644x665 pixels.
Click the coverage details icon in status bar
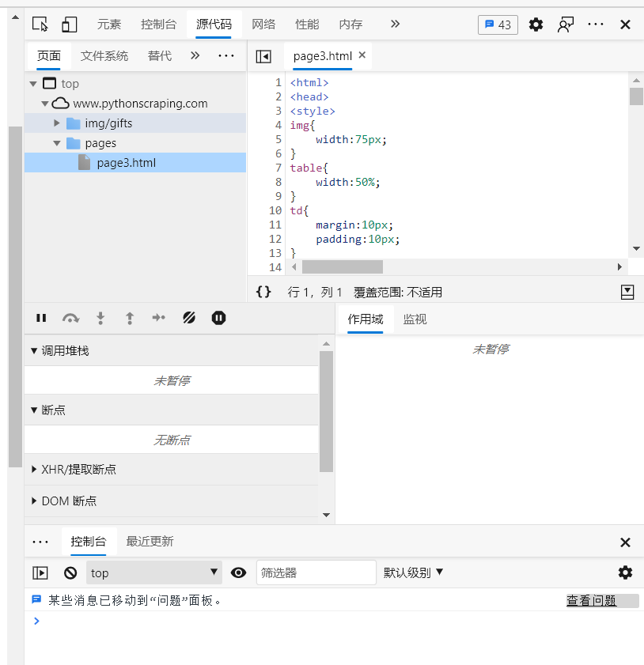(627, 293)
